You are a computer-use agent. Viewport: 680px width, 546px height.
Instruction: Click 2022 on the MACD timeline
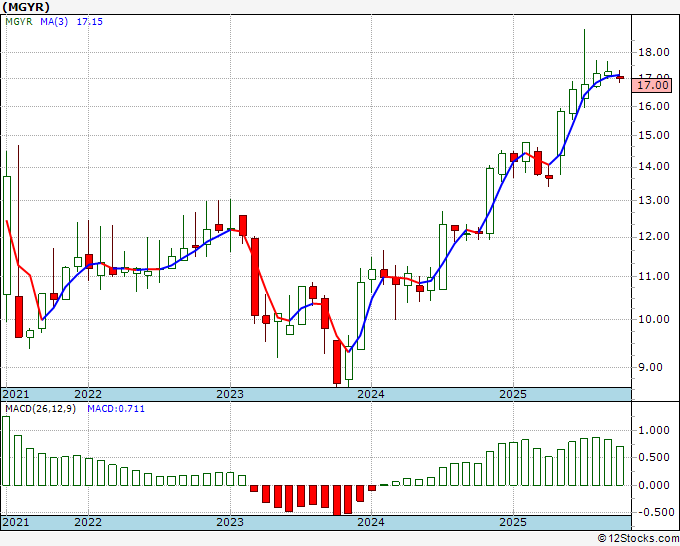[88, 522]
